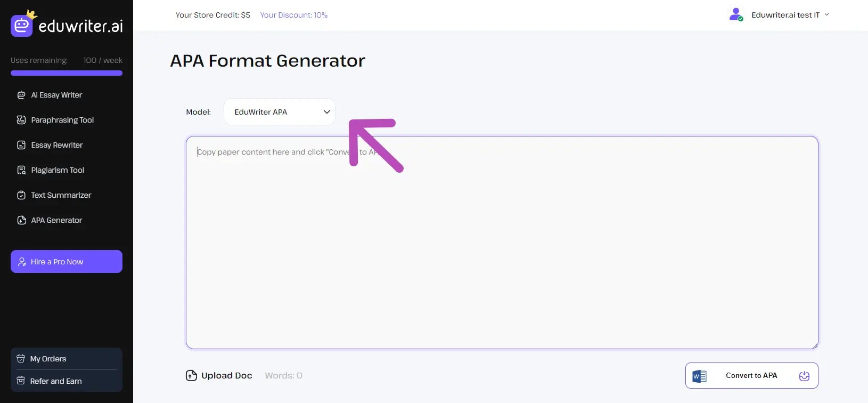Click the Text Summarizer sidebar icon

pyautogui.click(x=21, y=195)
